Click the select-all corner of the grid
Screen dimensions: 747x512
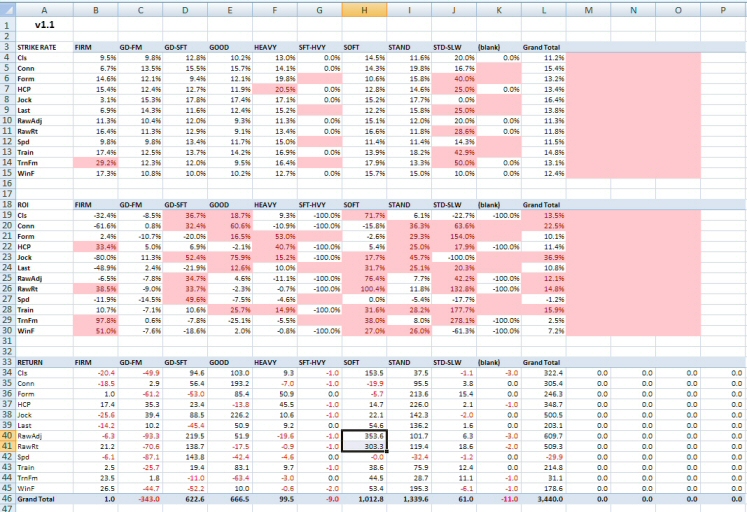click(x=7, y=8)
